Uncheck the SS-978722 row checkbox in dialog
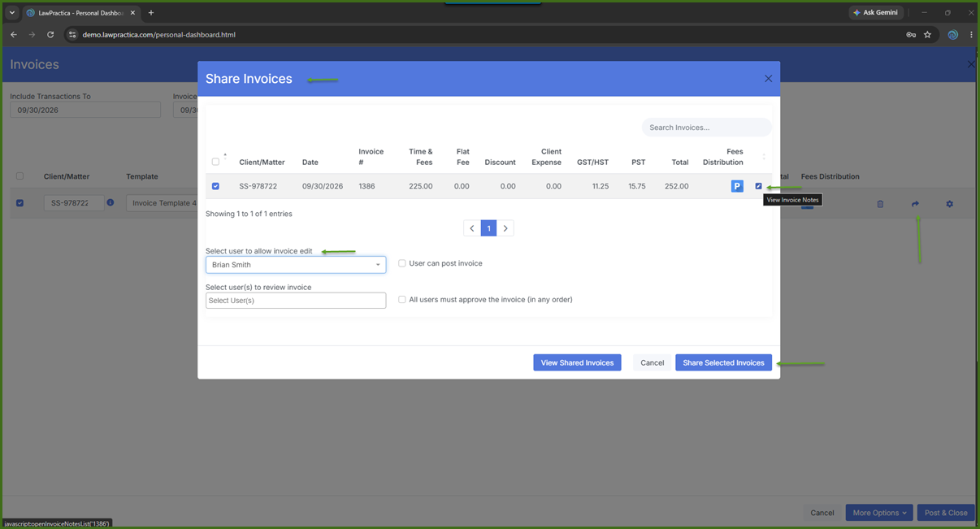Image resolution: width=980 pixels, height=529 pixels. (215, 186)
